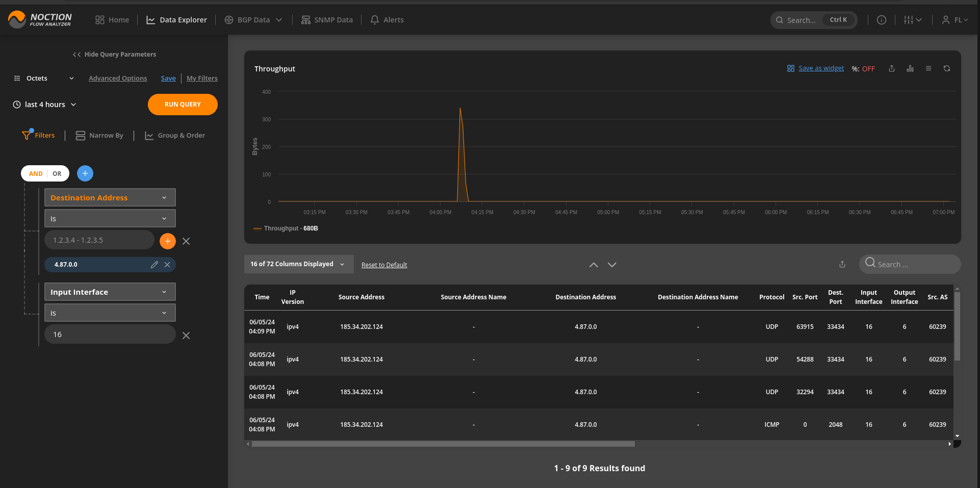The image size is (980, 488).
Task: Click source port value 63915
Action: (805, 327)
